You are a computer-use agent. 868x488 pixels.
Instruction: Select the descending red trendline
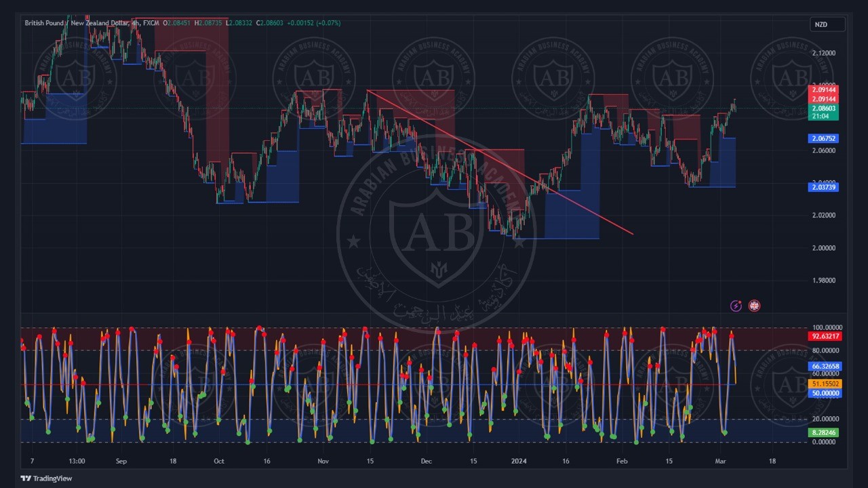tap(500, 162)
